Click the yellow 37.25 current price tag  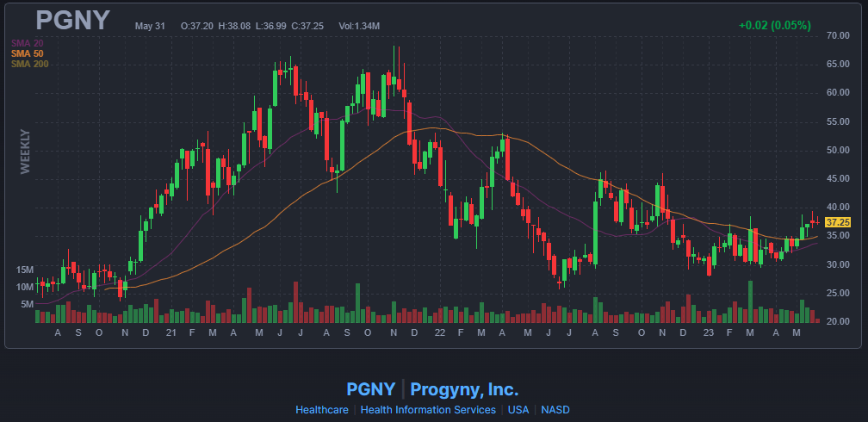837,222
